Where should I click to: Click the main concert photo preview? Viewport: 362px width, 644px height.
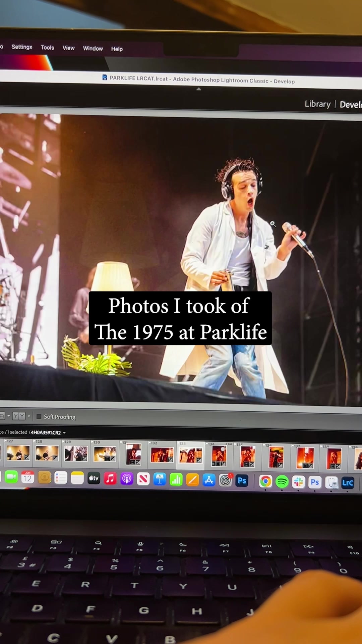pyautogui.click(x=181, y=258)
